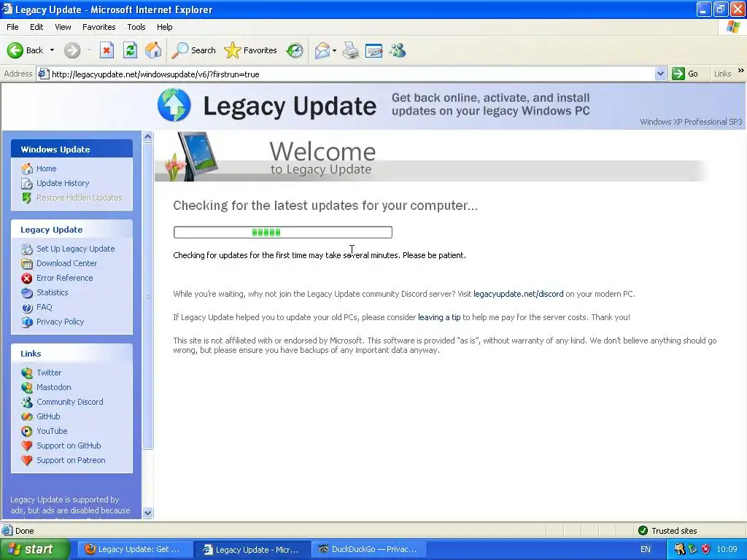Open Home in the Windows Update sidebar
Viewport: 747px width, 560px height.
click(46, 168)
